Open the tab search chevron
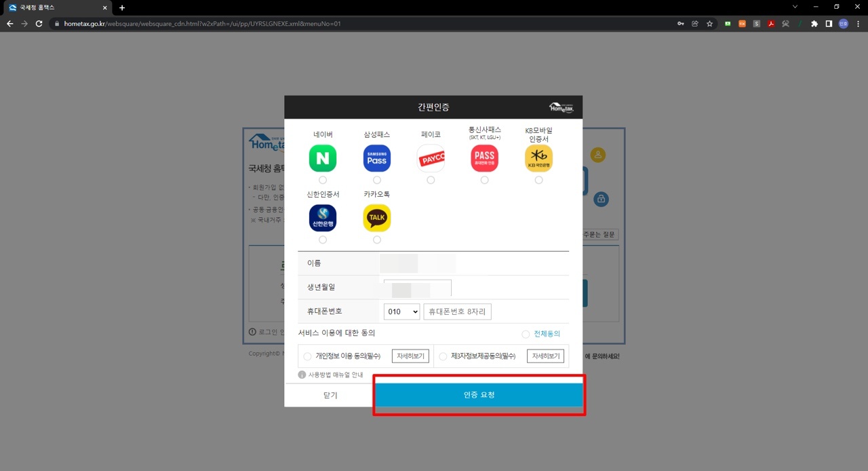 pos(795,7)
